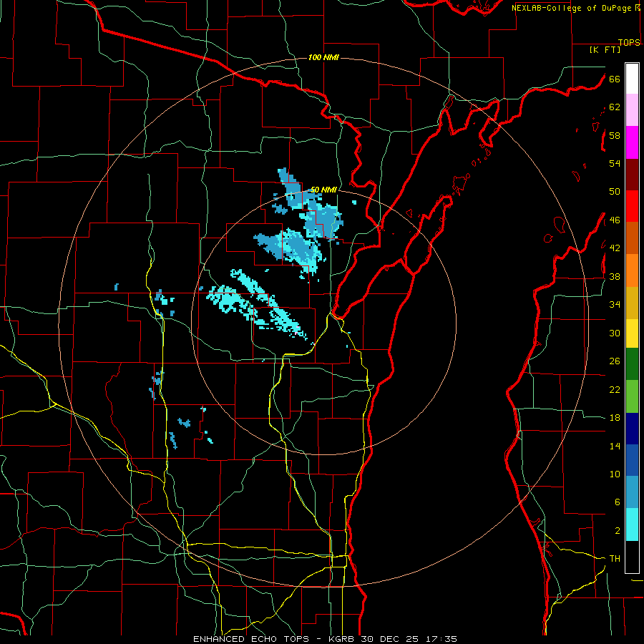The image size is (644, 644).
Task: Select the light orange legend swatch
Action: point(632,270)
